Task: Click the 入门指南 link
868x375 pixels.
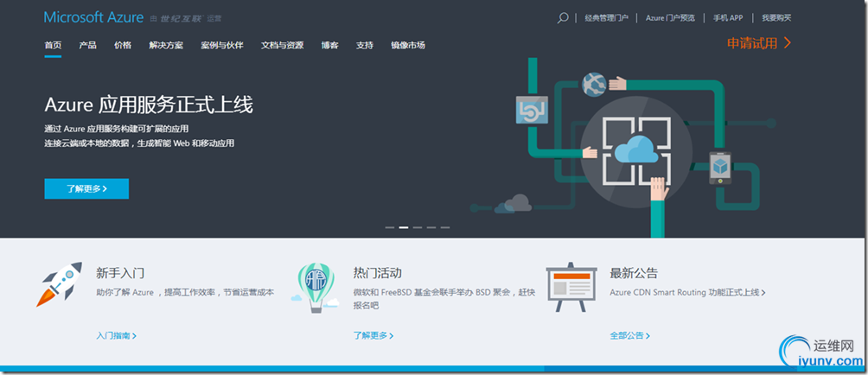Action: 116,336
